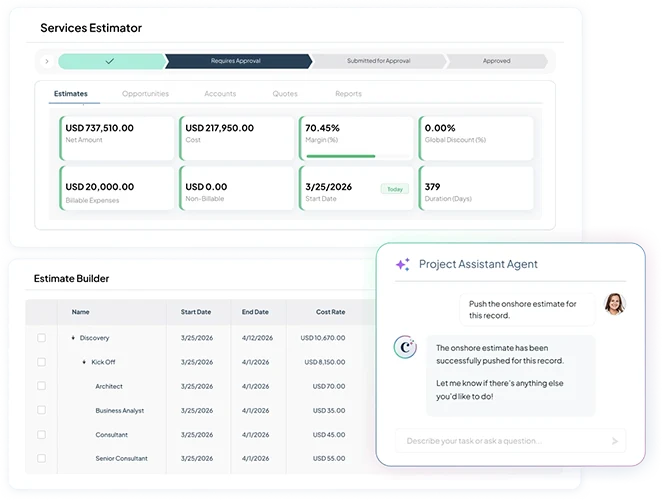Select the Architect row checkbox
Viewport: 663px width, 500px height.
tap(42, 386)
